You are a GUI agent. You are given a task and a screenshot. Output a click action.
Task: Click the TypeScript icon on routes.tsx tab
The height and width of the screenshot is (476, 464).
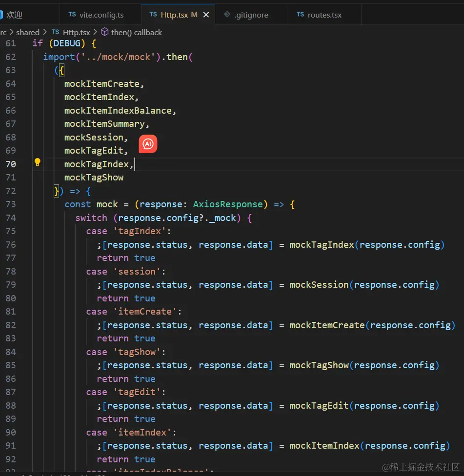[300, 15]
